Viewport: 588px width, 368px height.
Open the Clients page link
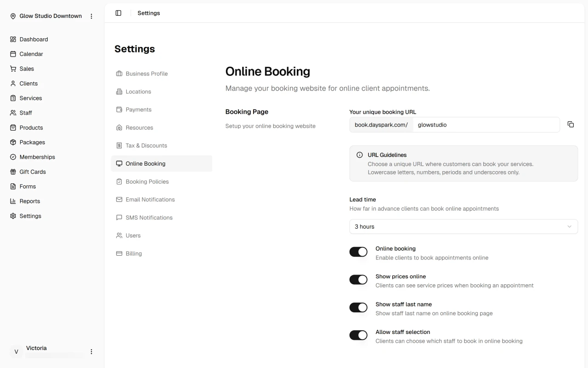(52, 84)
